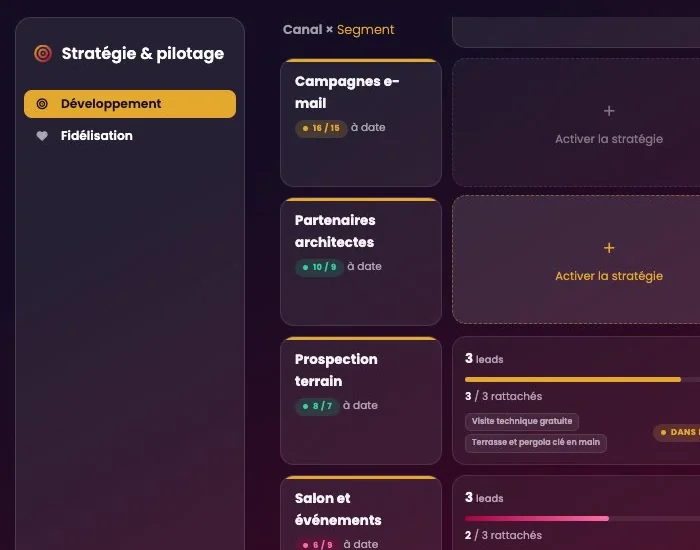Click the Segment label in header
This screenshot has height=550, width=700.
point(366,30)
